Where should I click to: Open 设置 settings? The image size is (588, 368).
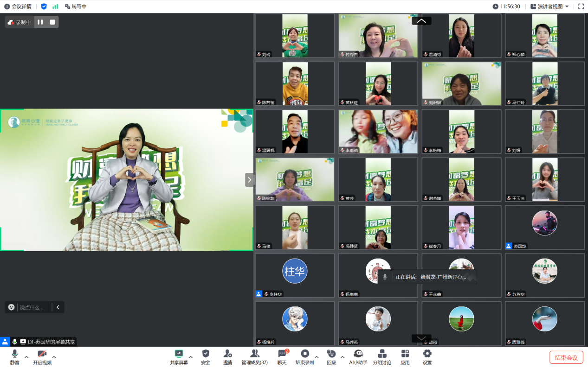[x=427, y=356]
